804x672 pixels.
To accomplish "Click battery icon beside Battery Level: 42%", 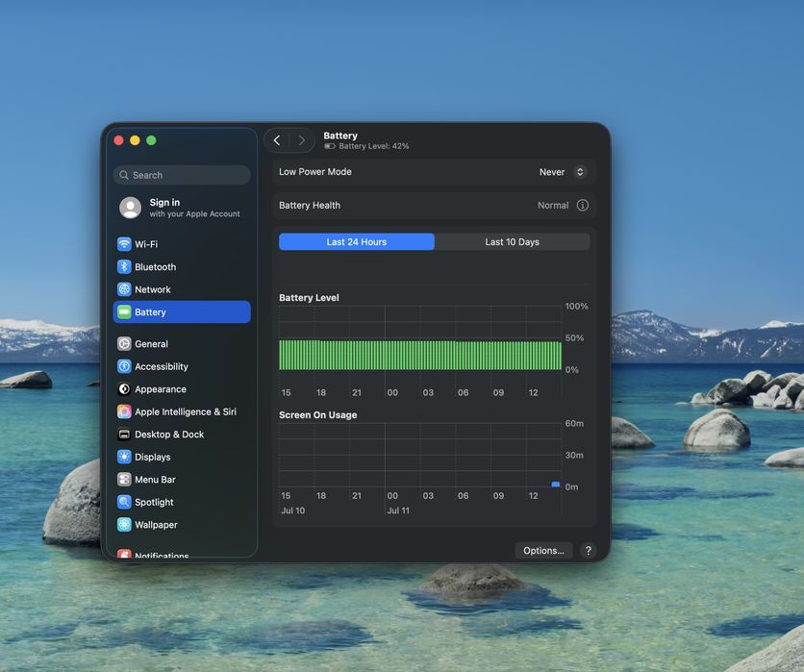I will [x=330, y=146].
